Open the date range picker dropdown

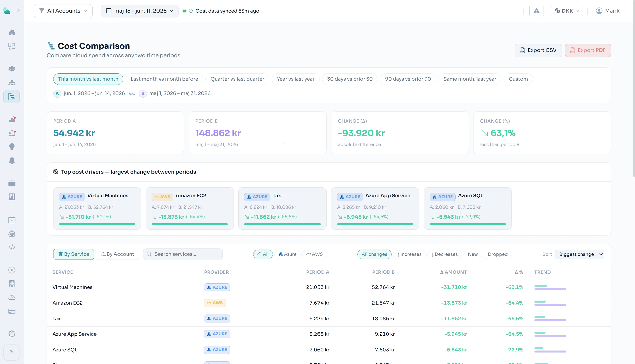click(x=140, y=11)
